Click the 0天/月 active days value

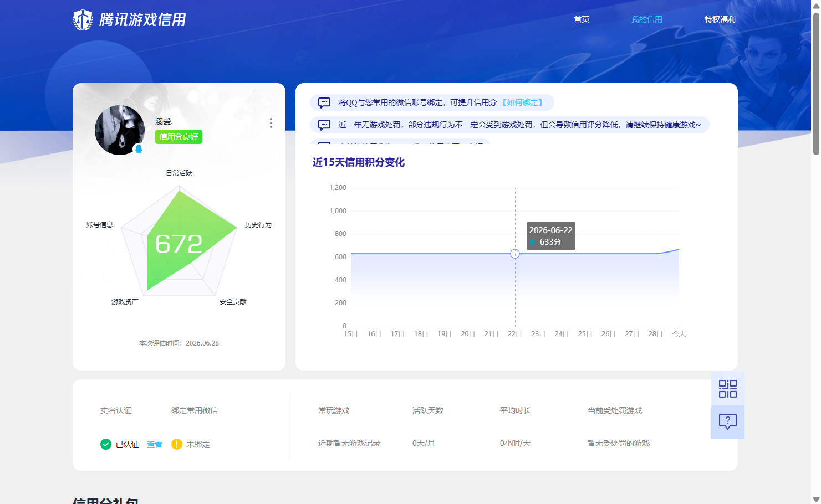424,443
